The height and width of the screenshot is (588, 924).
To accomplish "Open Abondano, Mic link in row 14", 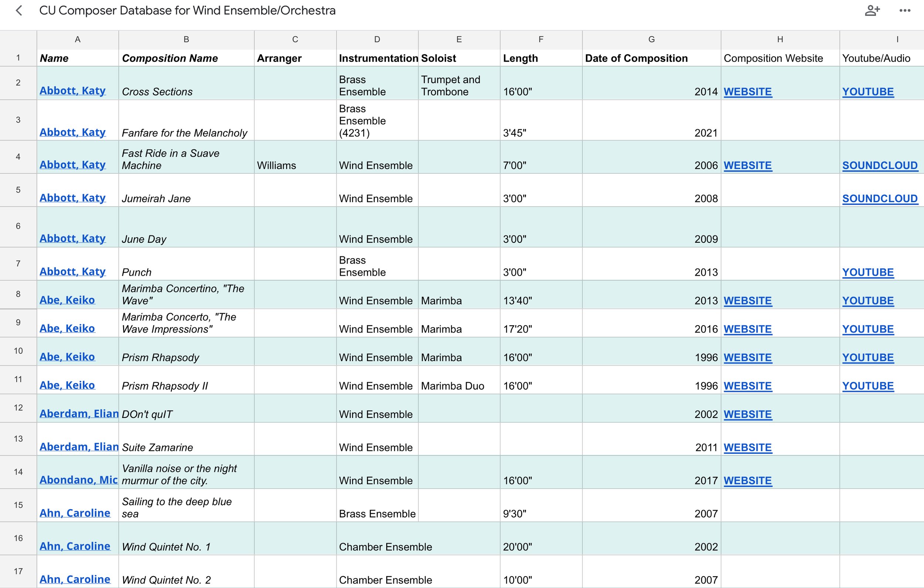I will pyautogui.click(x=79, y=480).
